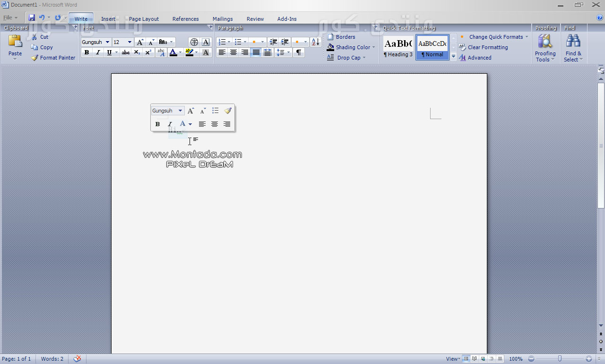Open the References tab

click(x=185, y=19)
